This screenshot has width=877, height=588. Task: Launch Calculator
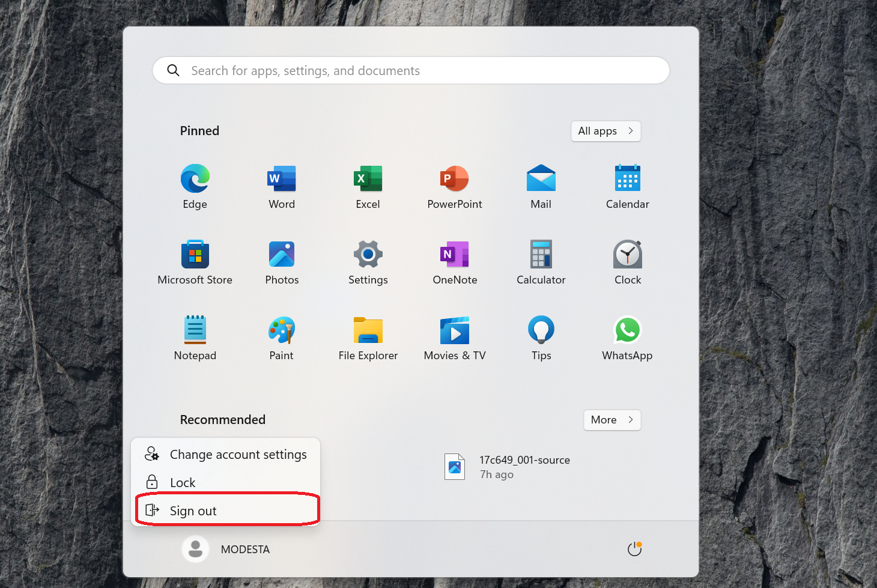point(541,262)
